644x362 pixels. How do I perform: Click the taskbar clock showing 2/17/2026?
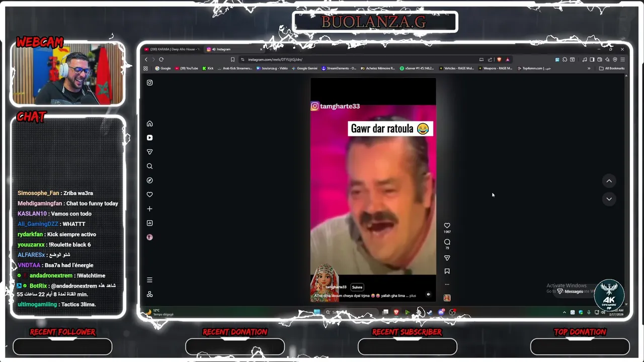[616, 312]
